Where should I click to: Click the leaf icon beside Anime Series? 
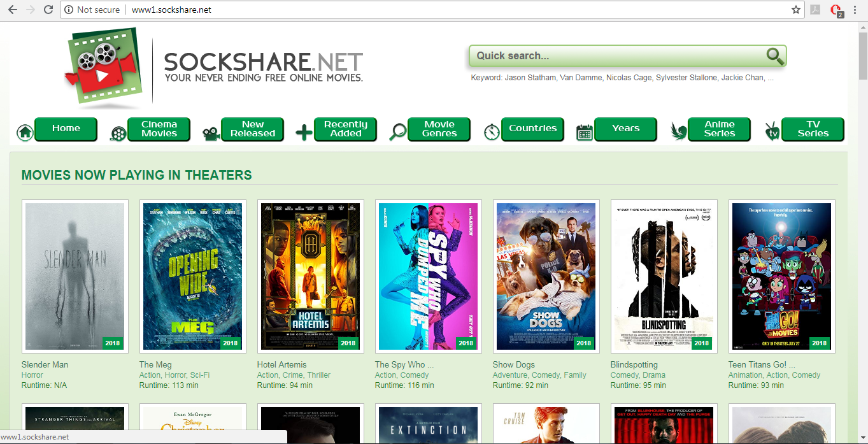click(x=679, y=132)
